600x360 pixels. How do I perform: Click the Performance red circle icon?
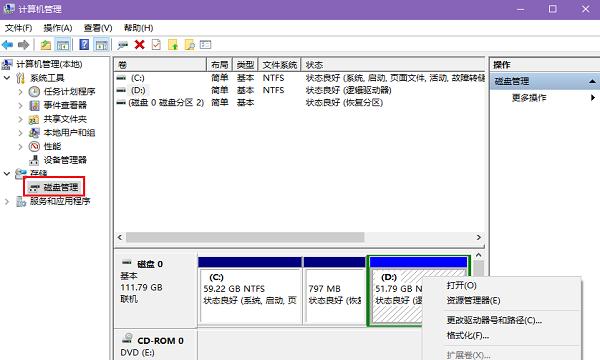34,147
